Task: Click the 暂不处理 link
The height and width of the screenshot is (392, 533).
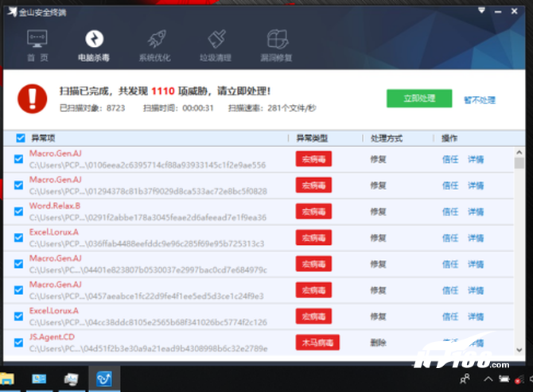Action: (480, 100)
